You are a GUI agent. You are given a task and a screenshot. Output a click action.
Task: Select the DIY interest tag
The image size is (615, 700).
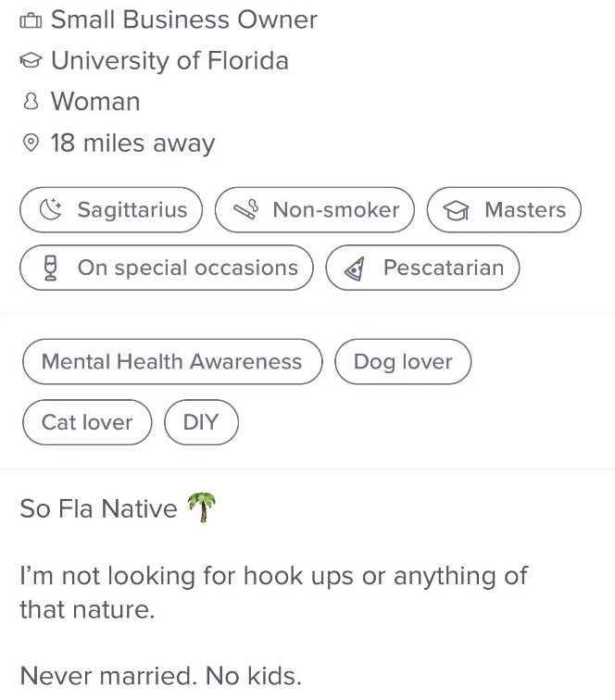click(x=201, y=422)
